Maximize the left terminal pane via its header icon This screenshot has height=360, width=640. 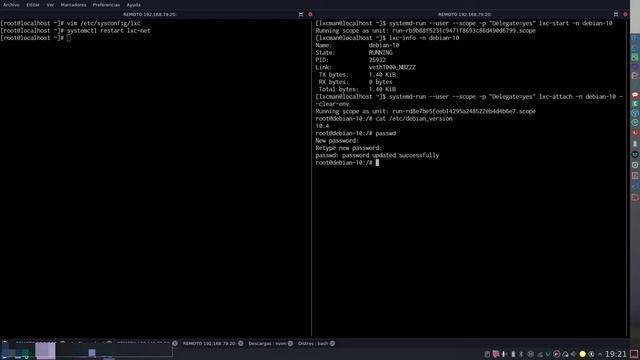[x=301, y=14]
